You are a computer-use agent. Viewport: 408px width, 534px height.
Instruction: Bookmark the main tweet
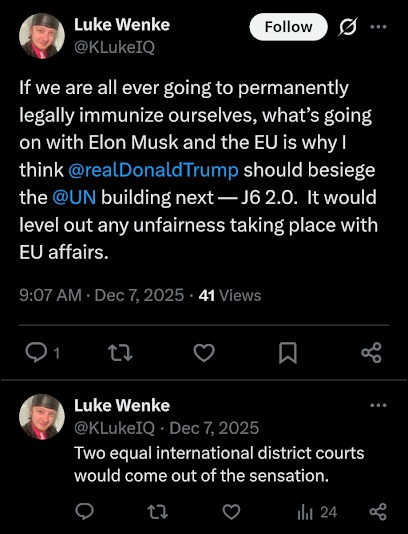(x=288, y=353)
